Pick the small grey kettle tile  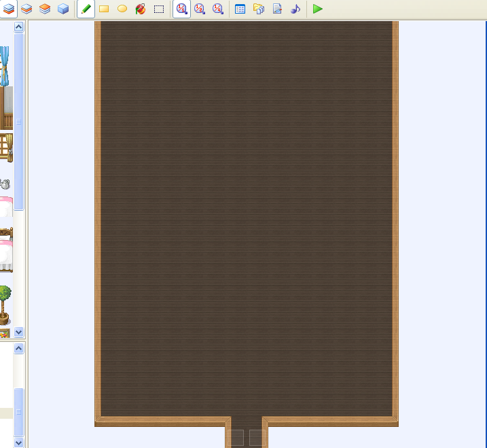tap(5, 184)
